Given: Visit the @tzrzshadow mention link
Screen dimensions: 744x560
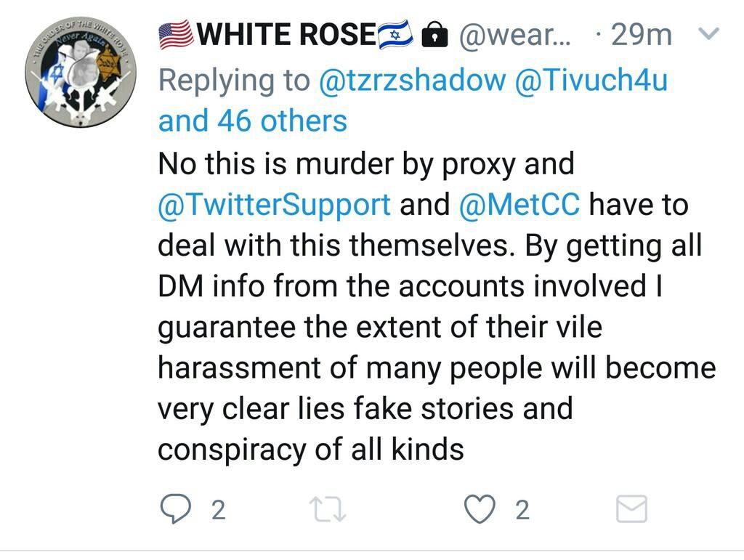Looking at the screenshot, I should [x=413, y=80].
